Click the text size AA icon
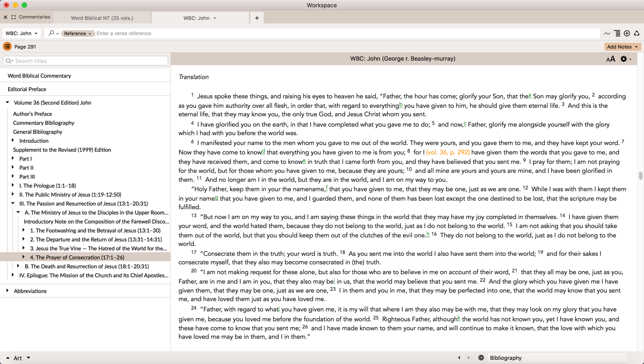Viewport: 644px width, 364px height. tap(610, 59)
